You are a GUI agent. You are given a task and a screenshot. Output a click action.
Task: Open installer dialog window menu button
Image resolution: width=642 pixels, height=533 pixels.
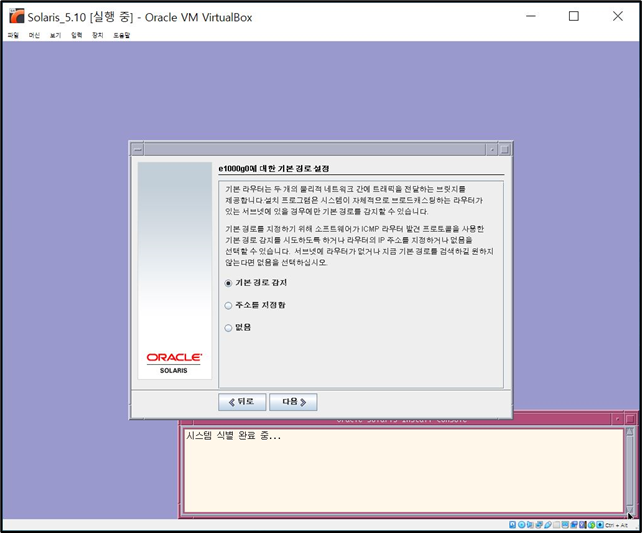pos(138,149)
